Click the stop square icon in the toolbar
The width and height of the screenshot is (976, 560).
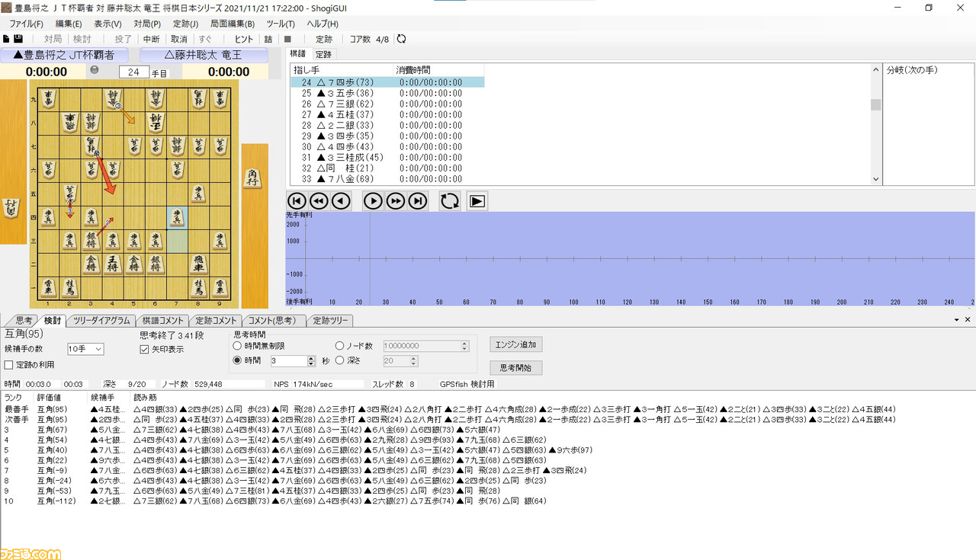coord(287,39)
